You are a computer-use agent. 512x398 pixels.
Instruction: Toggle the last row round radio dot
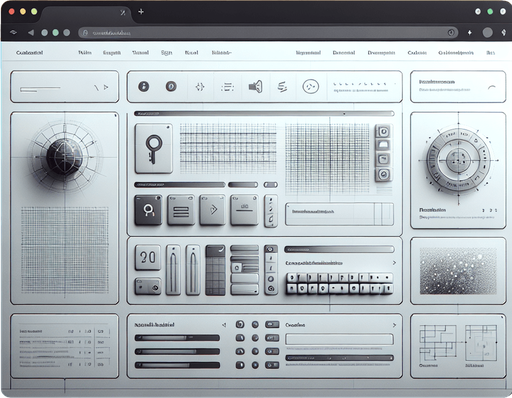pyautogui.click(x=255, y=365)
